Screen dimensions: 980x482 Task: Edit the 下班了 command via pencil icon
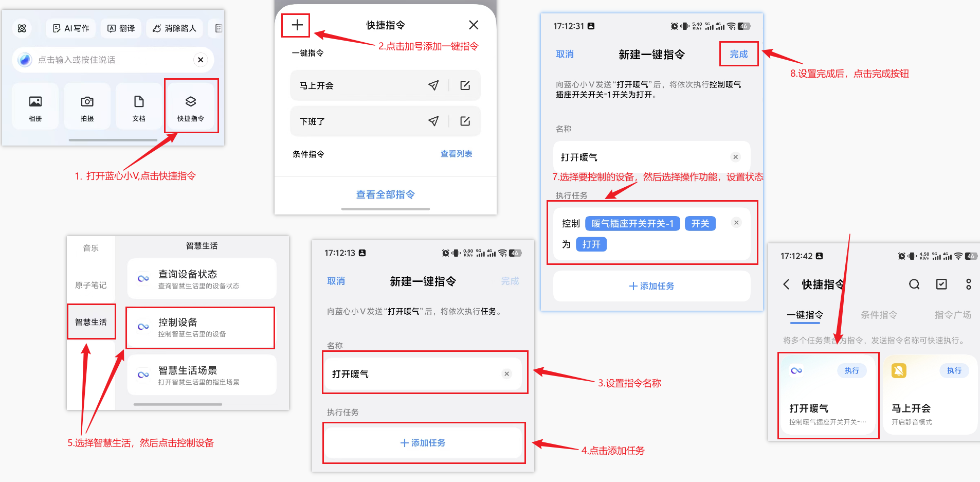pos(465,121)
